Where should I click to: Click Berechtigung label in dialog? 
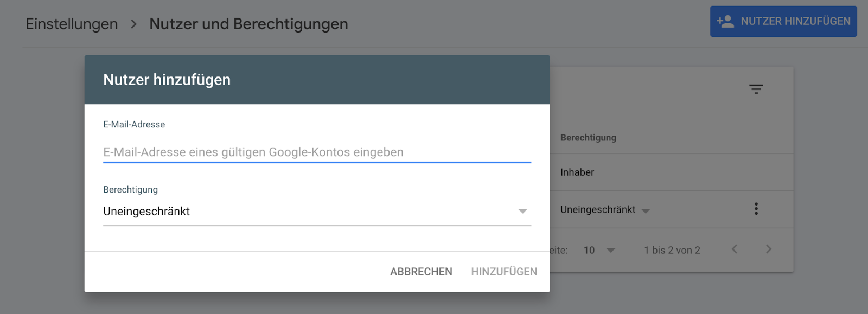[130, 189]
